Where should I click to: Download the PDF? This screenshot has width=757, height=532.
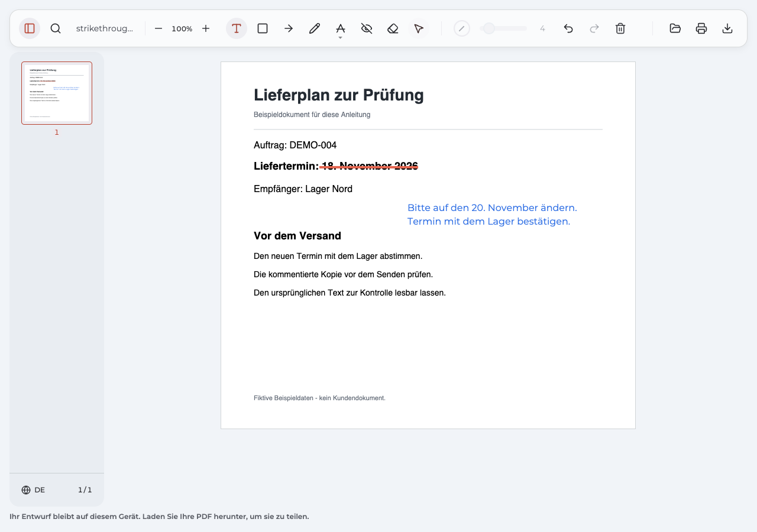(727, 28)
